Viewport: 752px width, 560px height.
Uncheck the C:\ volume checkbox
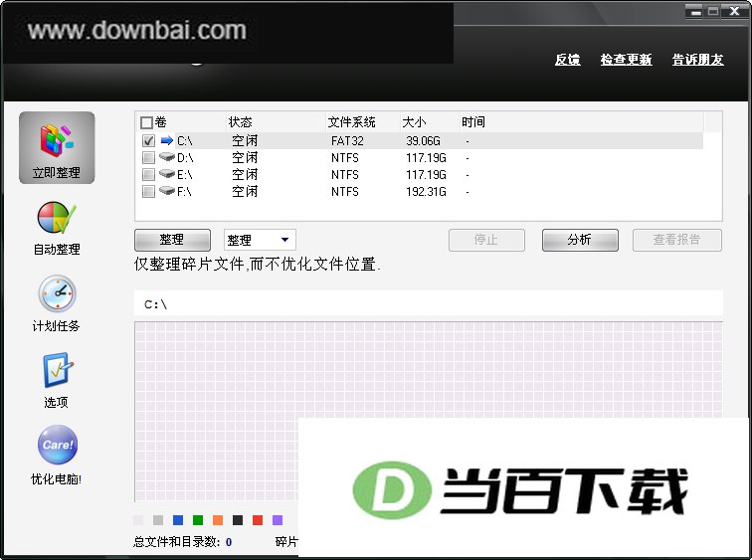pyautogui.click(x=148, y=141)
